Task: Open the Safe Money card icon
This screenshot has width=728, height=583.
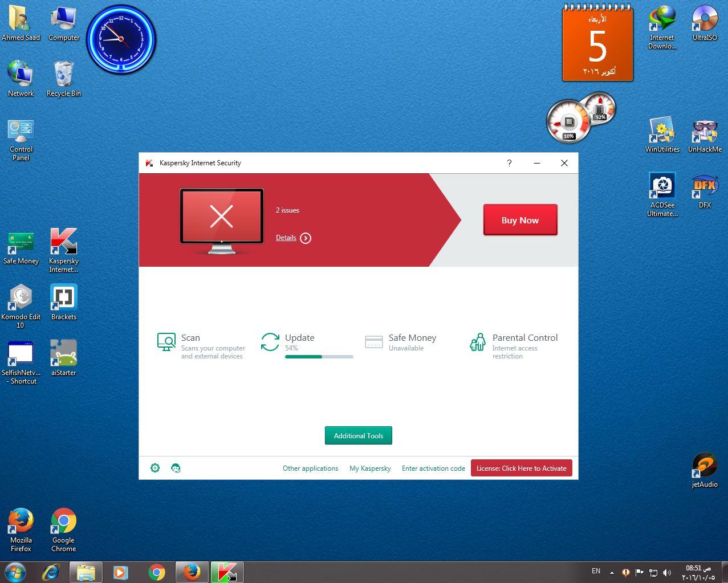Action: (x=374, y=342)
